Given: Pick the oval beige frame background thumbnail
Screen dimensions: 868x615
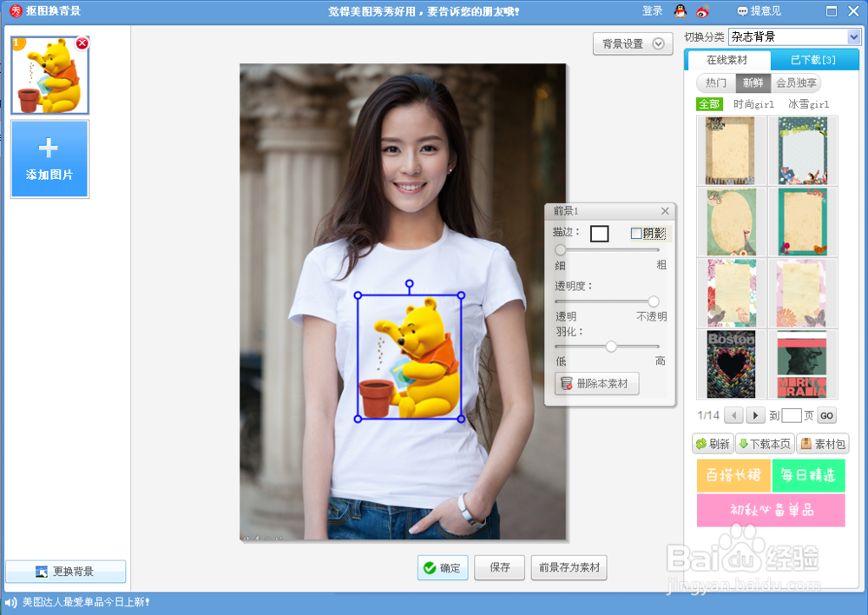Looking at the screenshot, I should [731, 222].
